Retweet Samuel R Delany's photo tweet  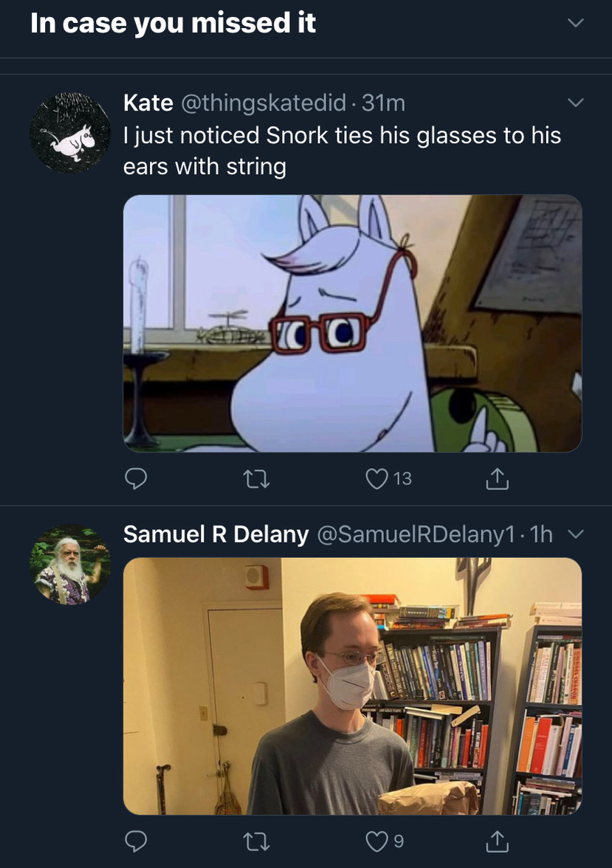[x=256, y=841]
